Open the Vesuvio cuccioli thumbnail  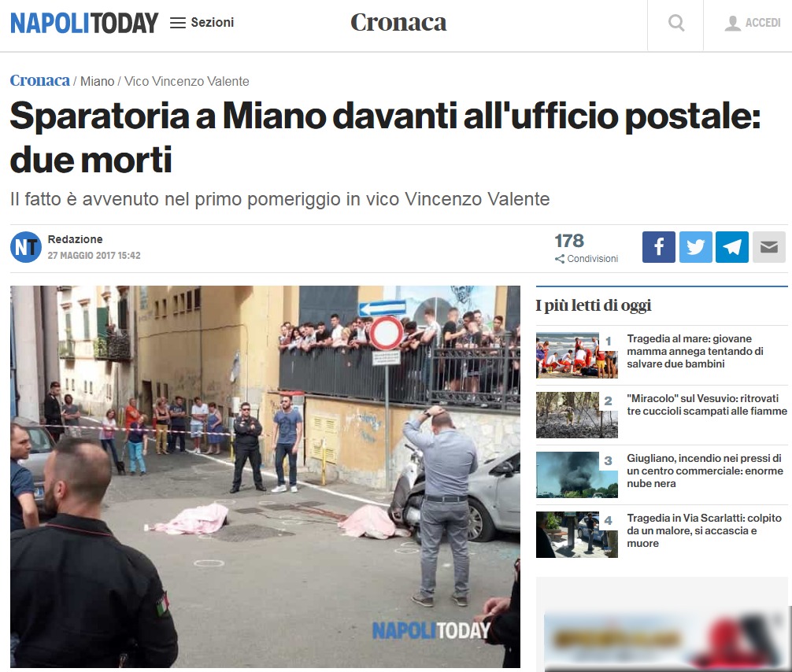[577, 415]
